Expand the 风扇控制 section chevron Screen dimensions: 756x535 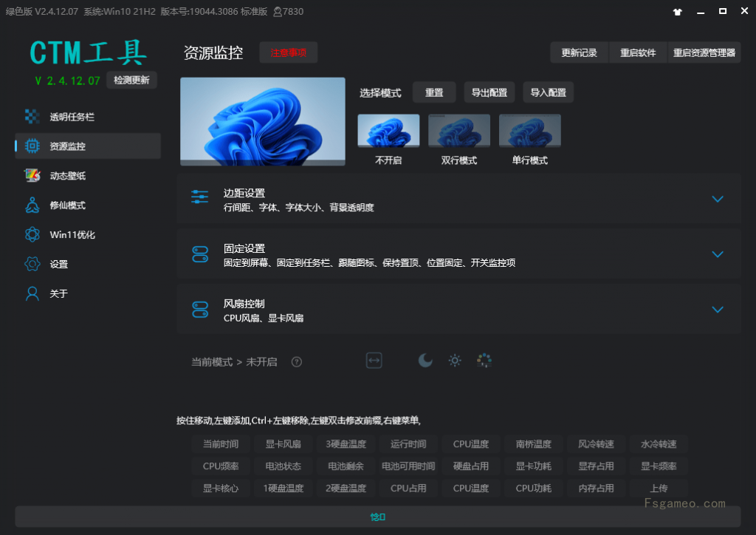[x=718, y=310]
